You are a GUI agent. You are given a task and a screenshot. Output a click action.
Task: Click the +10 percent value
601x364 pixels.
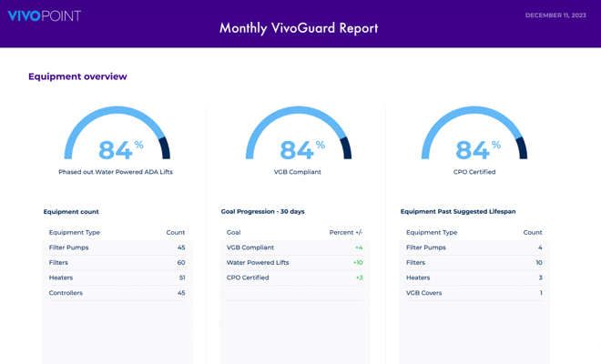(x=358, y=262)
